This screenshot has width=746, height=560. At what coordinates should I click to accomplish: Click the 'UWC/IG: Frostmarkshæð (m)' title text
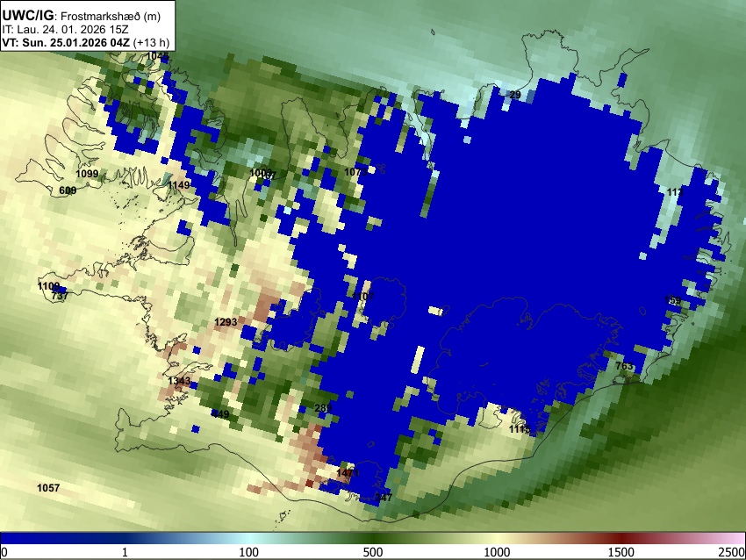point(81,16)
